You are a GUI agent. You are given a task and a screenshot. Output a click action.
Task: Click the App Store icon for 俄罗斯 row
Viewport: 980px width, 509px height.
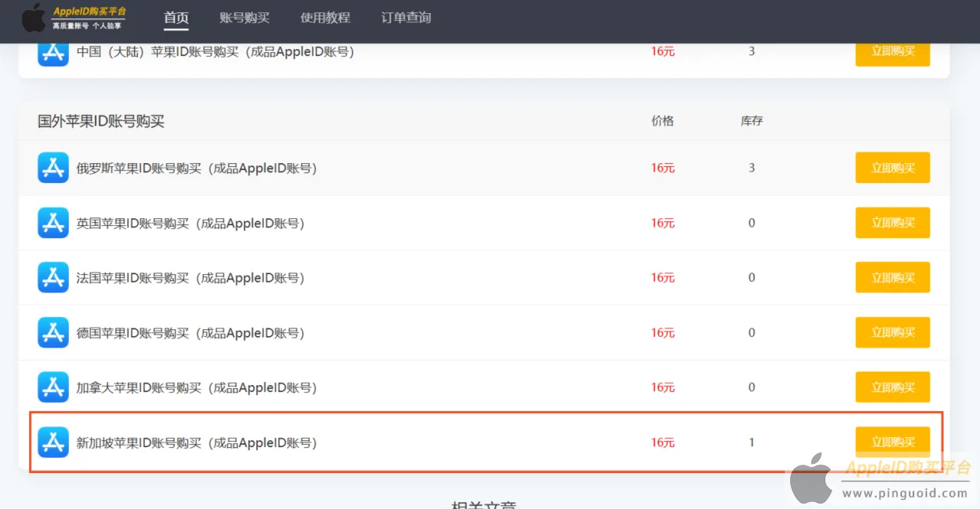[x=53, y=168]
